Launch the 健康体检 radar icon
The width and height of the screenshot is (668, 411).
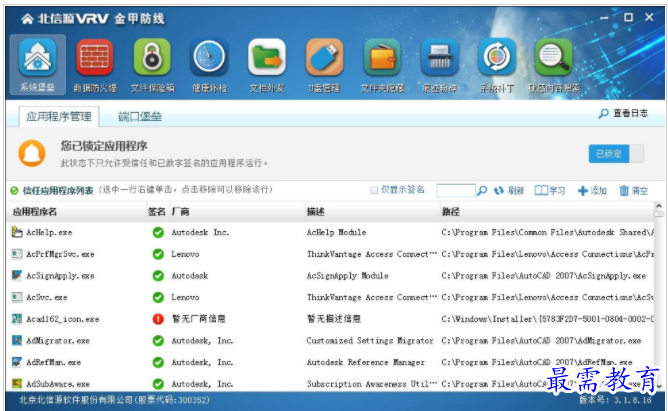point(209,57)
